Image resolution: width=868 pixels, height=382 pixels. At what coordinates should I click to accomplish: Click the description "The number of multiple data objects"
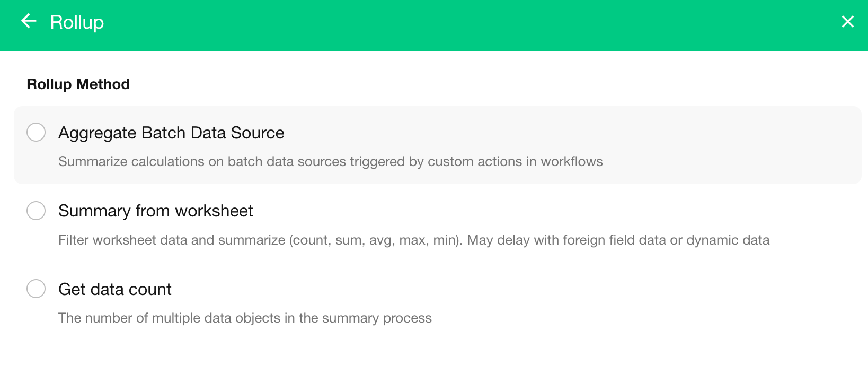click(245, 318)
